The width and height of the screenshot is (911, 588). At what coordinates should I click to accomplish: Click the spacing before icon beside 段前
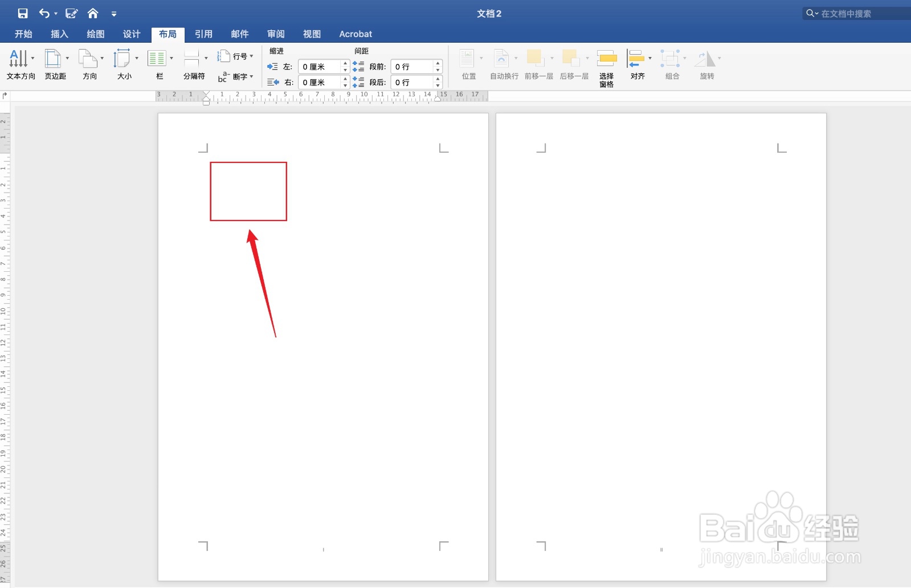coord(358,66)
